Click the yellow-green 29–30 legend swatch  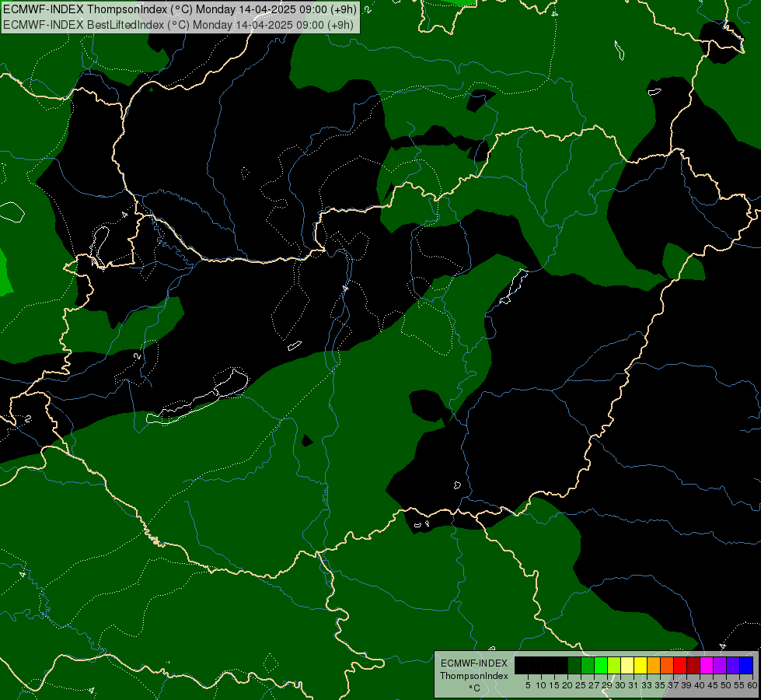click(x=614, y=665)
